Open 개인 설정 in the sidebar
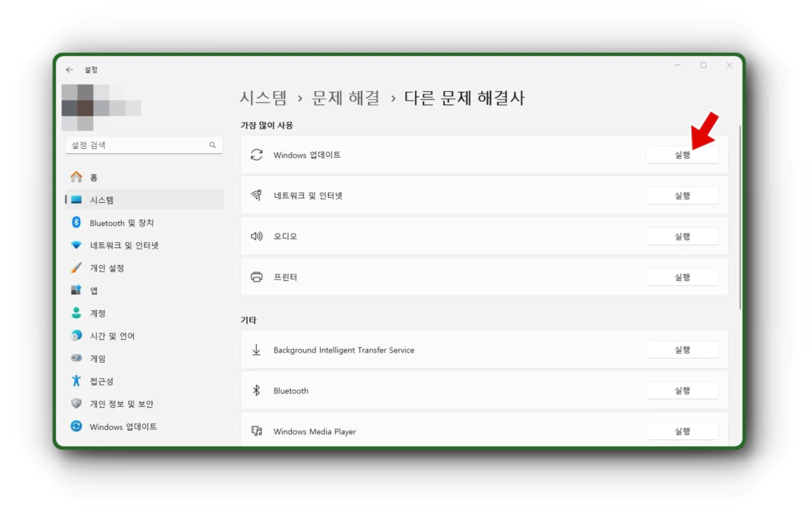812x516 pixels. click(x=145, y=268)
